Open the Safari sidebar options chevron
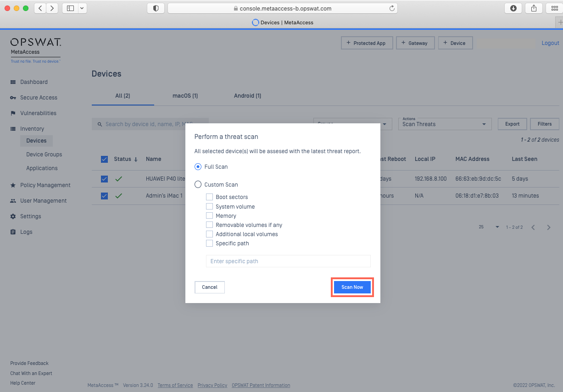This screenshot has height=392, width=563. [82, 8]
